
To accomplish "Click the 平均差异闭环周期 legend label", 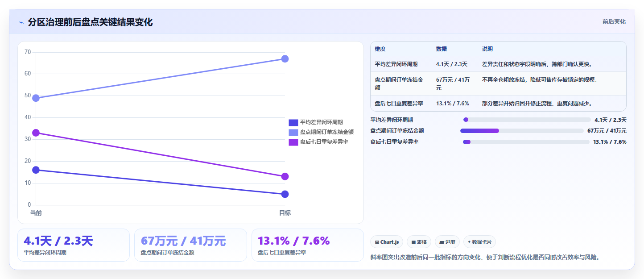I will coord(321,122).
